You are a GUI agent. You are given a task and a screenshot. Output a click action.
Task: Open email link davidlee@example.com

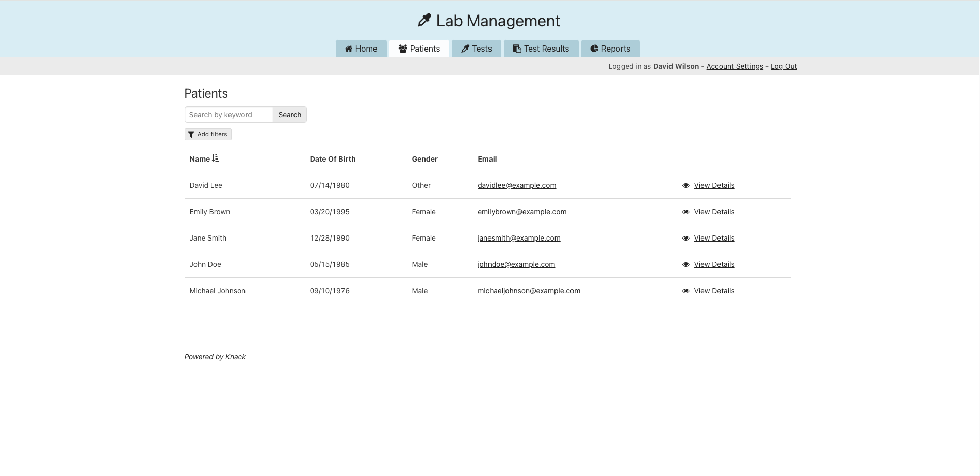coord(516,185)
